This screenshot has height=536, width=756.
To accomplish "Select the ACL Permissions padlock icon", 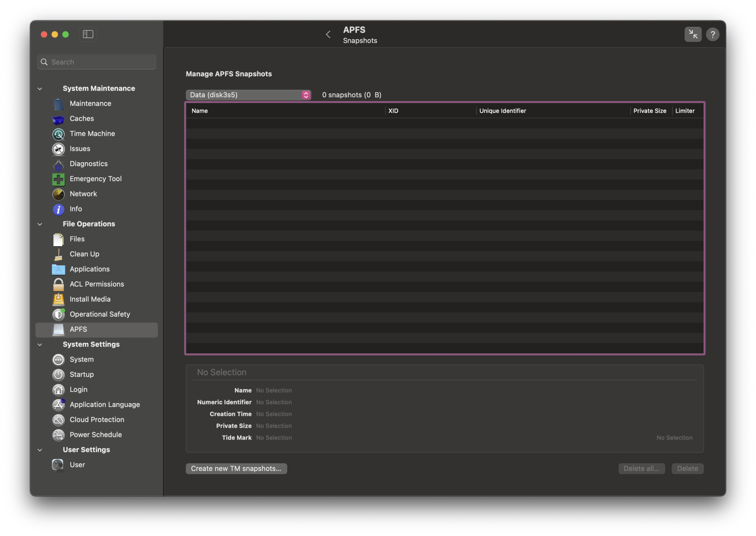I will 58,284.
